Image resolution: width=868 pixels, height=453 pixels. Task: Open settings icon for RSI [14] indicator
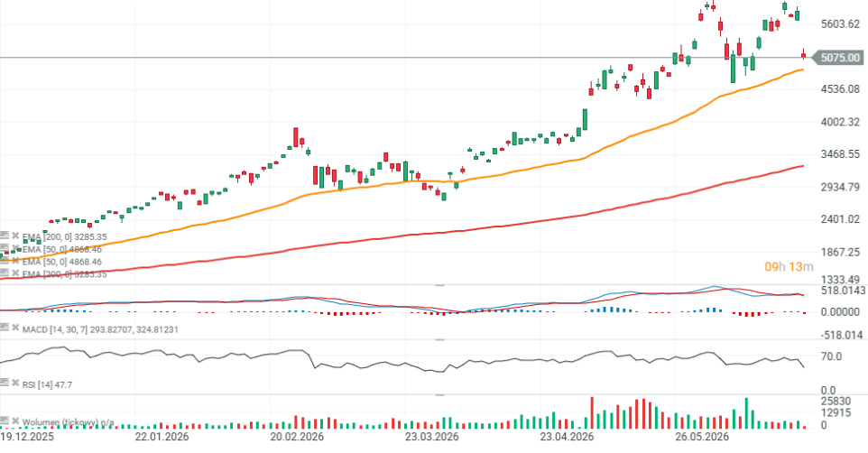[5, 384]
